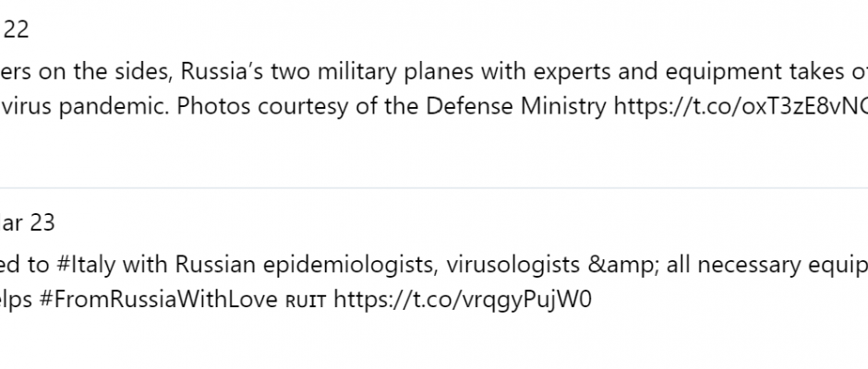Click the divider line between the tweets
Screen dimensions: 868x369
[434, 188]
